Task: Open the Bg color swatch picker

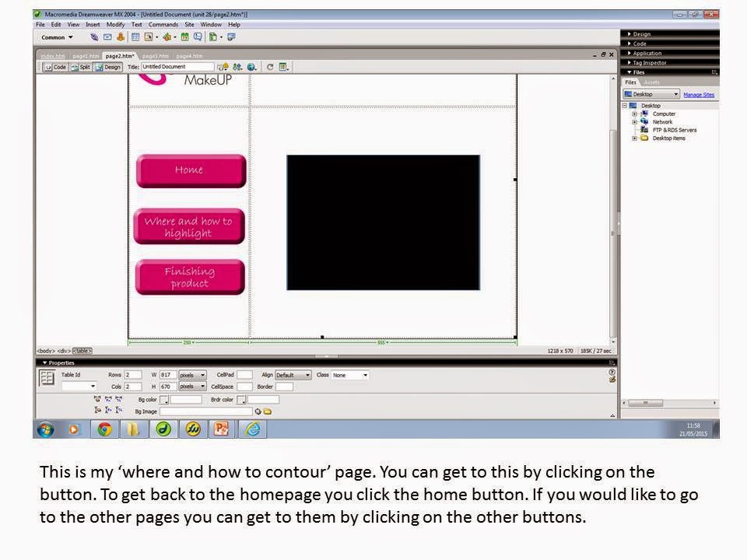Action: coord(164,400)
